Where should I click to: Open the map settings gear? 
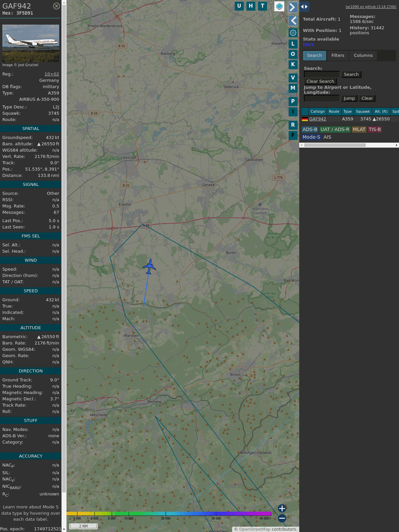click(x=293, y=33)
